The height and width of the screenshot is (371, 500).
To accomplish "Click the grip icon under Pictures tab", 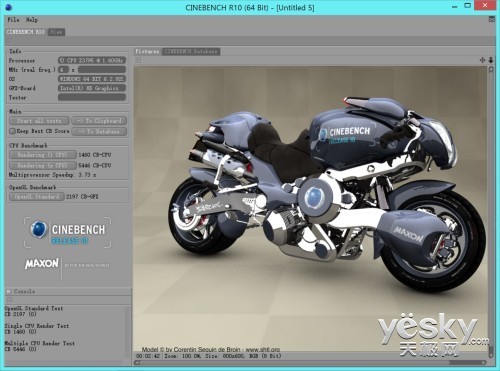I will tap(138, 60).
